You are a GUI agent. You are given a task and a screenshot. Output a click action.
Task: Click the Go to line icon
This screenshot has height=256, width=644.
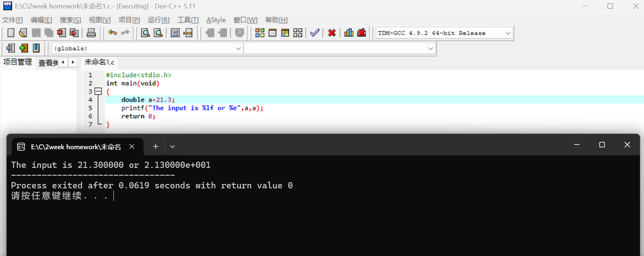pyautogui.click(x=188, y=33)
